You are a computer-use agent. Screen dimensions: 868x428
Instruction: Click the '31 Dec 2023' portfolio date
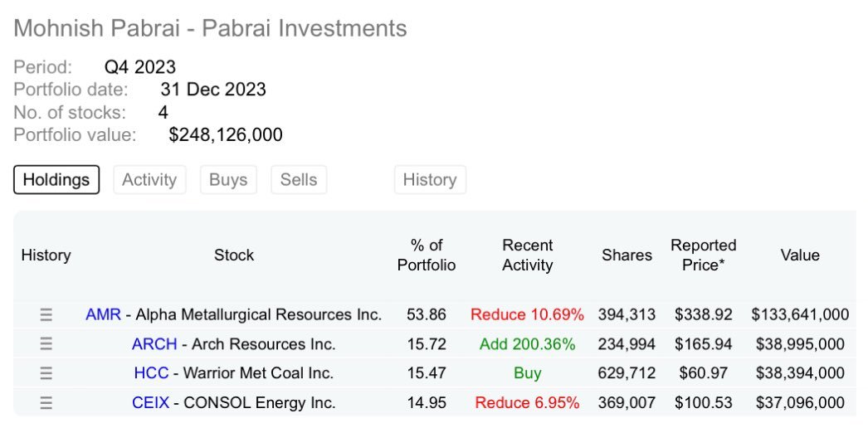click(213, 90)
